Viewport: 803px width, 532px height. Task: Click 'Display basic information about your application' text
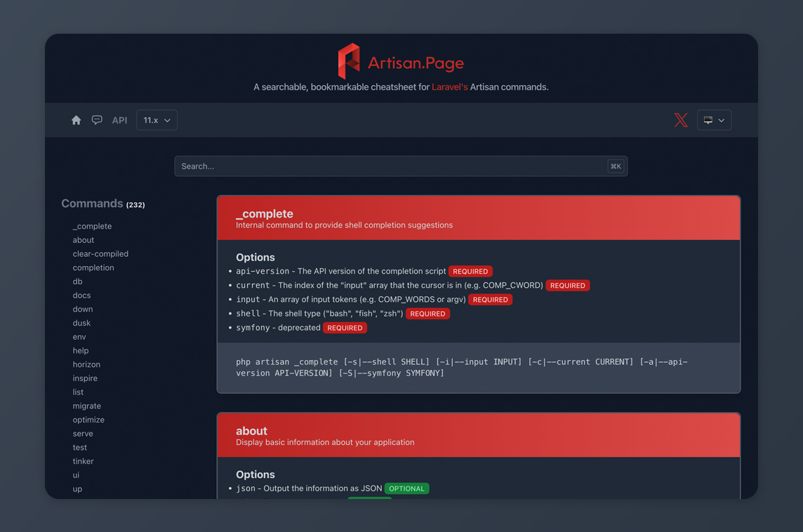325,442
